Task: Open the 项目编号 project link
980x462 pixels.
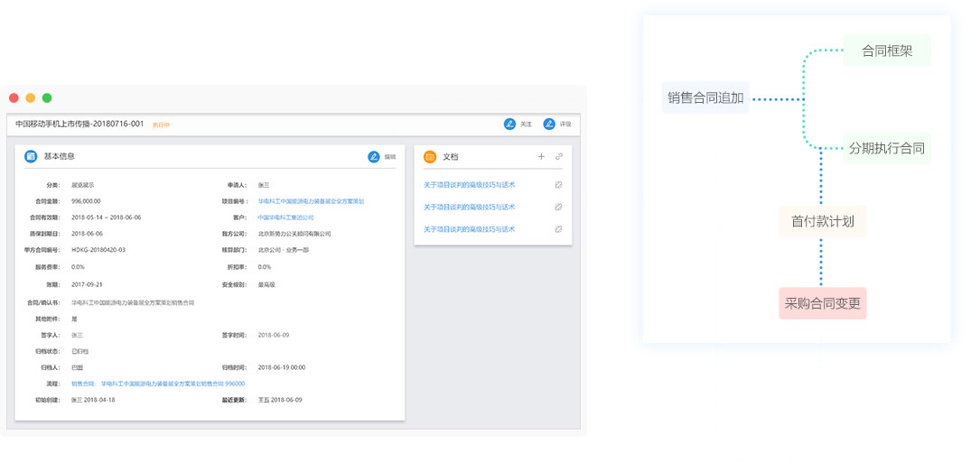Action: point(311,201)
